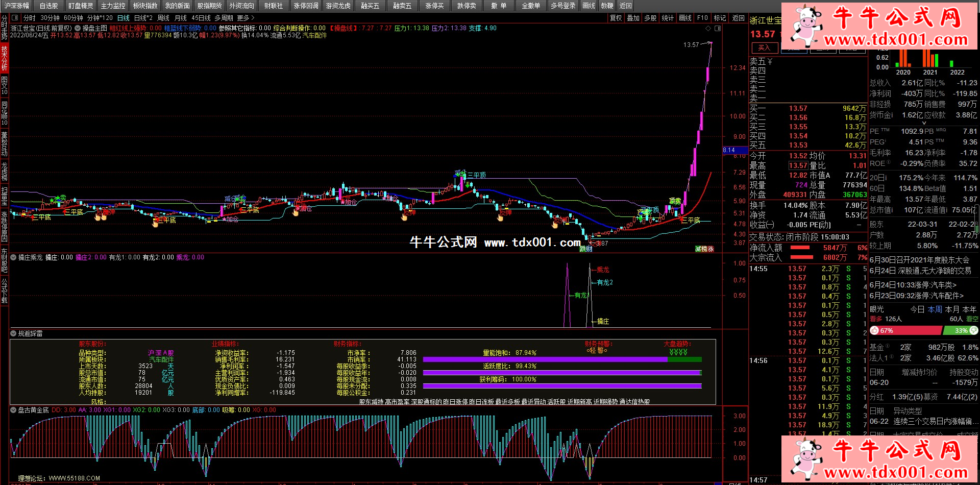Expand the chevron below 货币金 row

click(x=924, y=123)
